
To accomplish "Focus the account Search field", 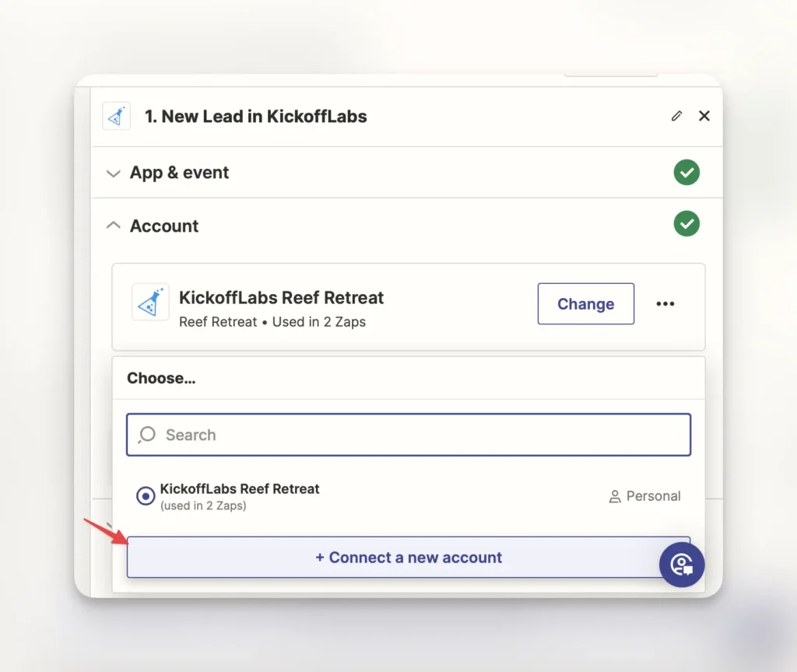I will (409, 435).
